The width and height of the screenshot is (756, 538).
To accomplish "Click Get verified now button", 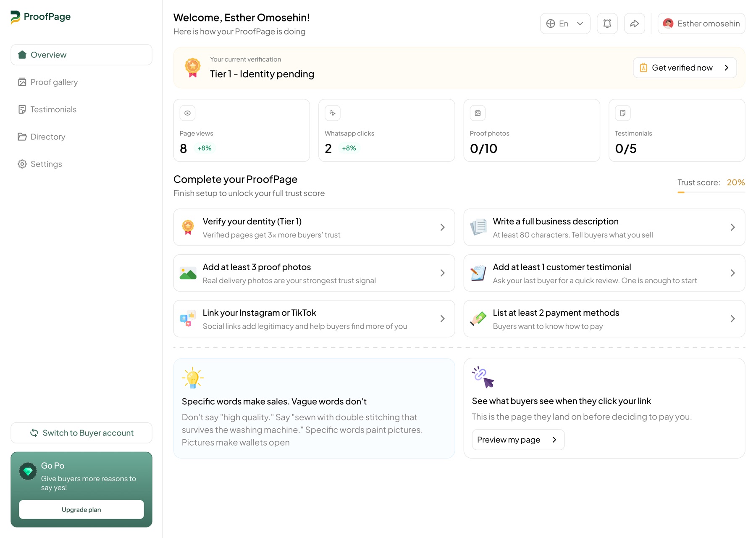I will tap(685, 68).
